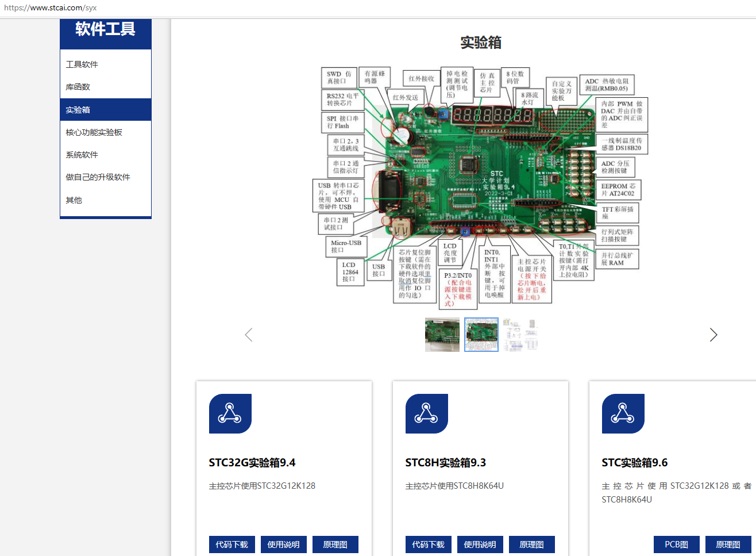
Task: Click 使用说明 for STC32G实验箱9.4
Action: pyautogui.click(x=284, y=545)
